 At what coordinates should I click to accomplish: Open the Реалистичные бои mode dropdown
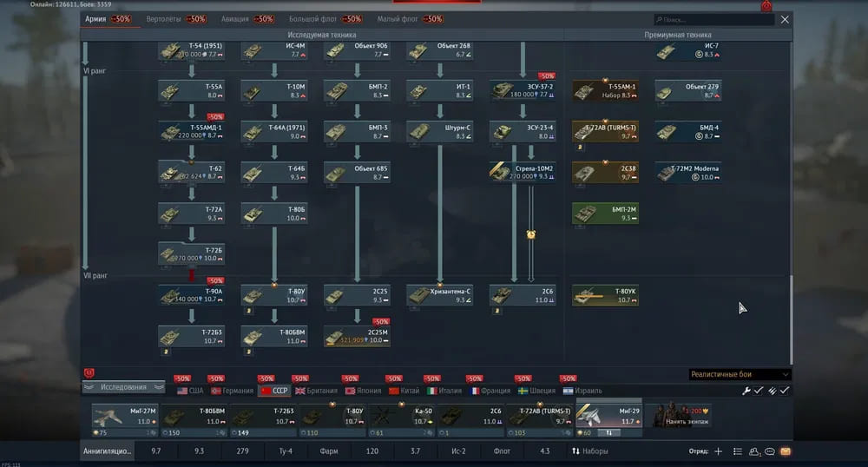(x=740, y=374)
